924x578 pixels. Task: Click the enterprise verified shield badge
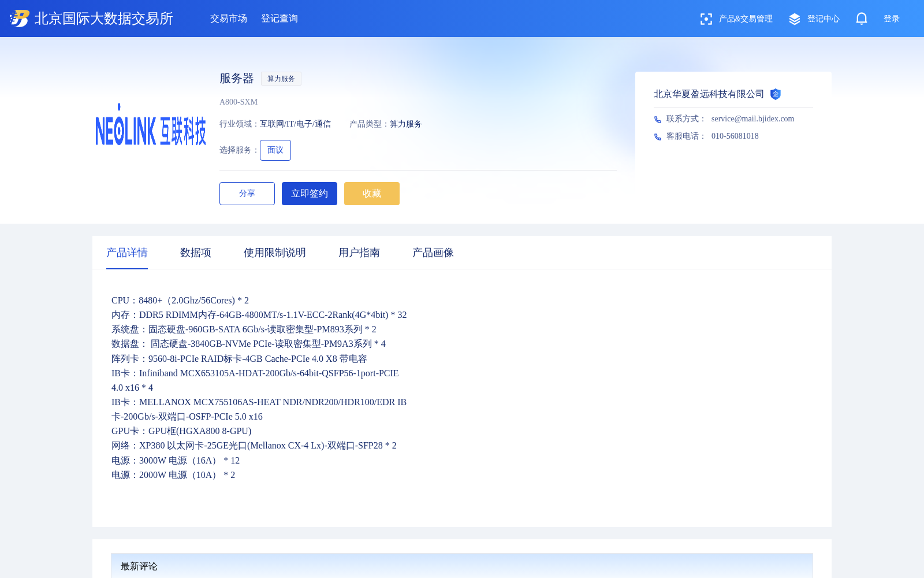(776, 94)
